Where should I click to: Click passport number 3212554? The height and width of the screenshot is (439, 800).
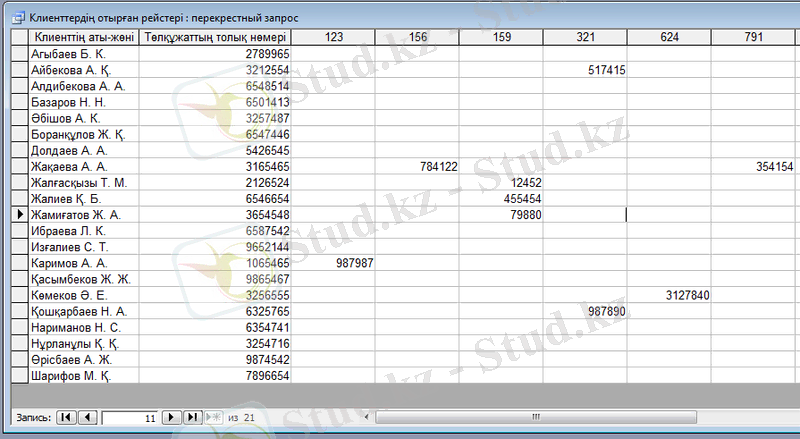(x=215, y=70)
